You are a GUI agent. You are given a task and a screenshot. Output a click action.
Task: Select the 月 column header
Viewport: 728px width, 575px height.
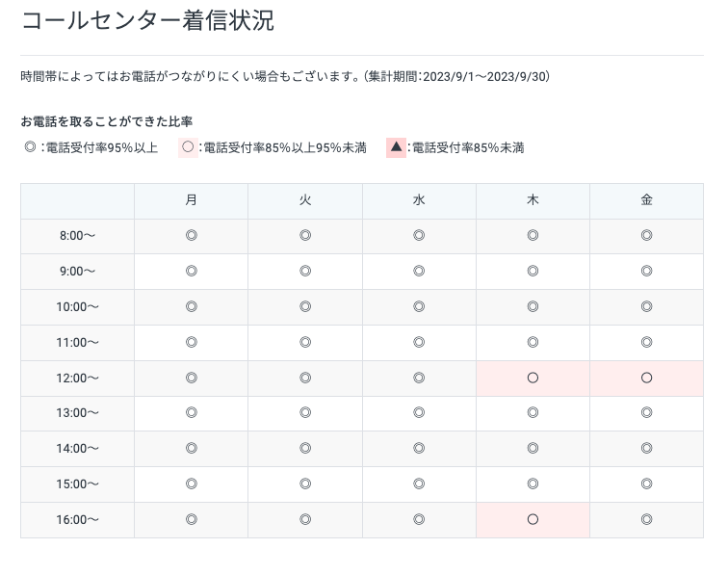point(192,200)
